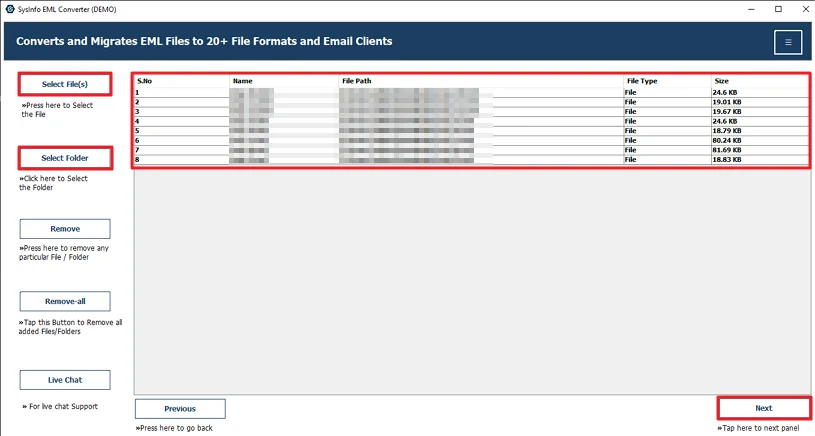Click the File Type column header
Image resolution: width=815 pixels, height=436 pixels.
point(667,81)
